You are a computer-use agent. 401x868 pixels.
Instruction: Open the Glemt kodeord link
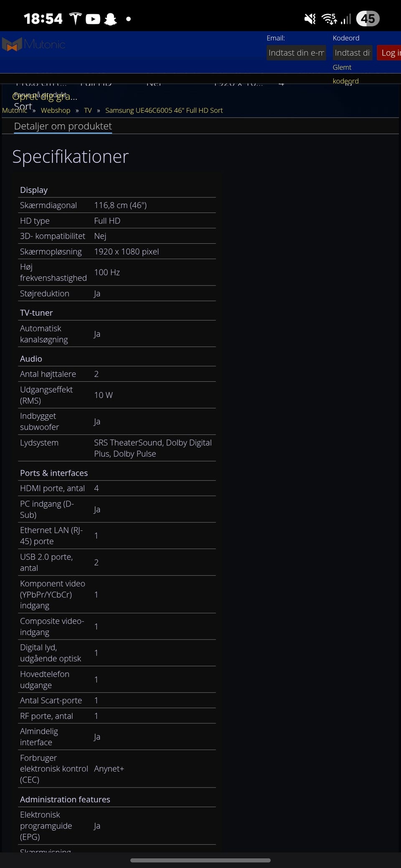[x=345, y=74]
